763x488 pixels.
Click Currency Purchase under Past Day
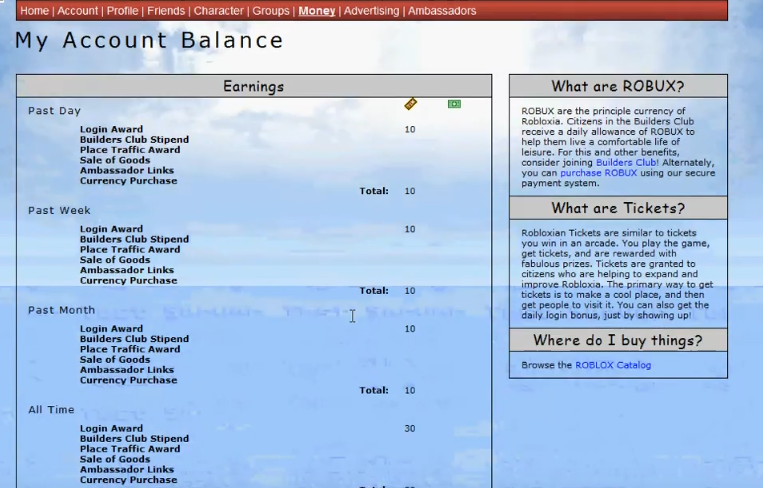(x=128, y=181)
